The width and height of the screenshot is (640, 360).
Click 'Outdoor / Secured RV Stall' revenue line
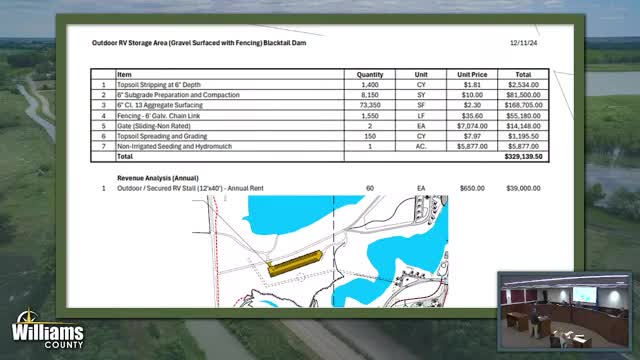(190, 189)
